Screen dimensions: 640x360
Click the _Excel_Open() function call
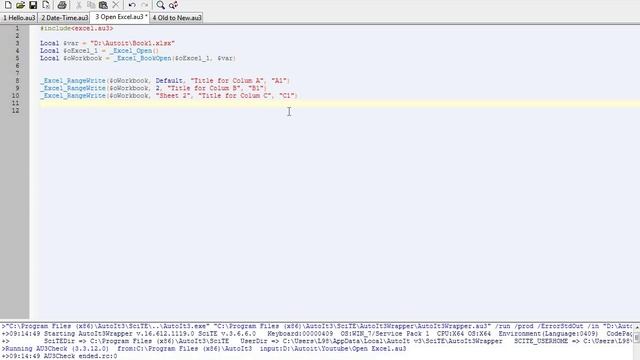(x=134, y=51)
